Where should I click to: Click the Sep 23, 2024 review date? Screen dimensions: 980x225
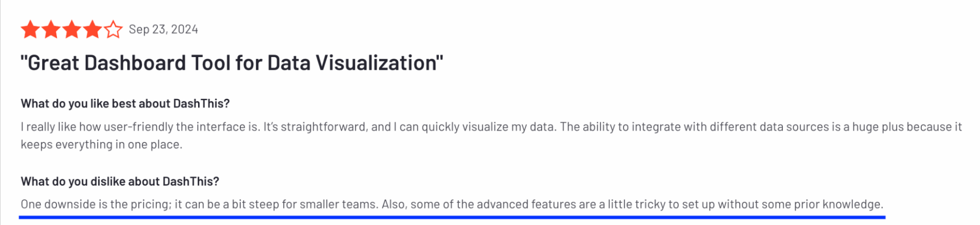click(x=163, y=29)
